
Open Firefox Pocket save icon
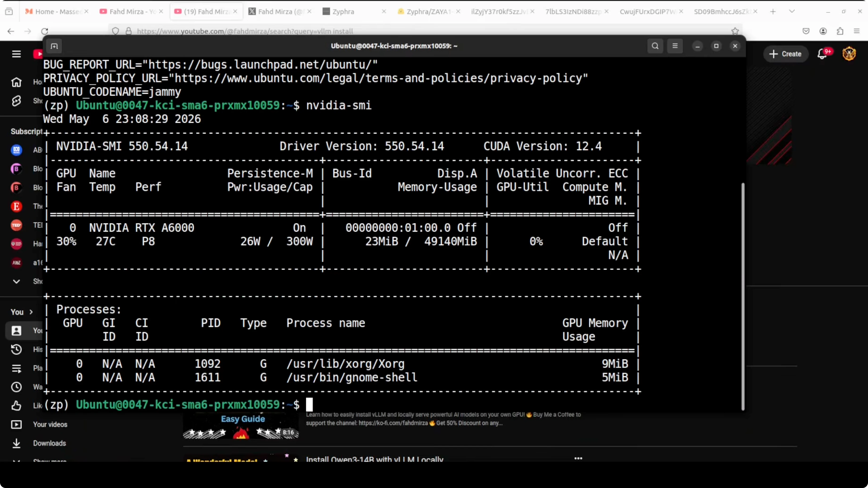(806, 31)
